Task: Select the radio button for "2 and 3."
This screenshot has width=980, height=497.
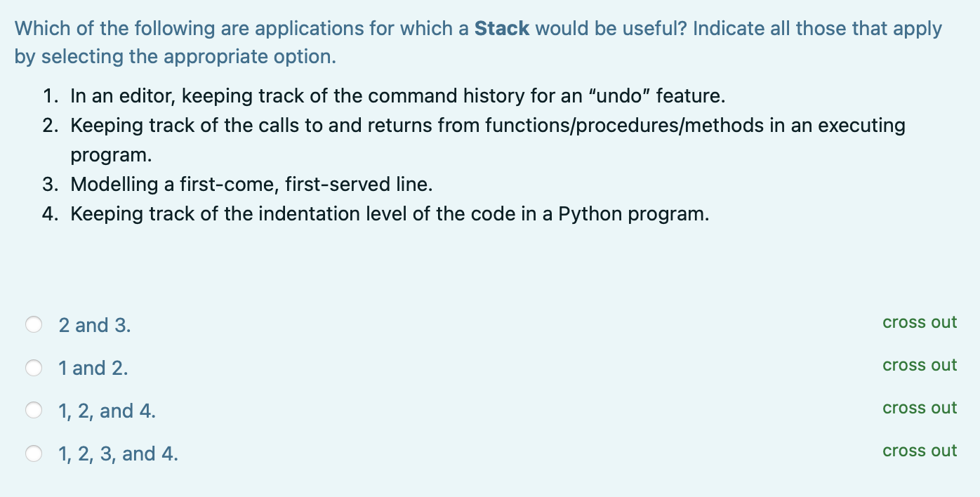Action: (34, 325)
